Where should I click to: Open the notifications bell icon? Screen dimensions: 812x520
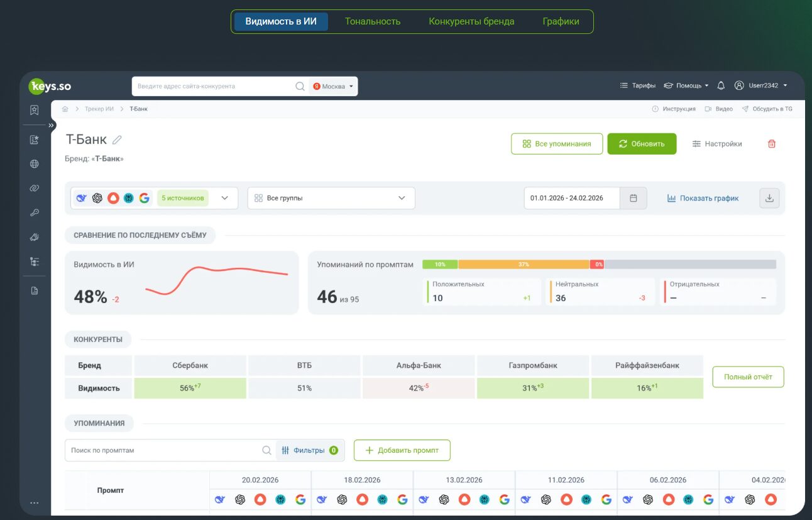pos(721,86)
